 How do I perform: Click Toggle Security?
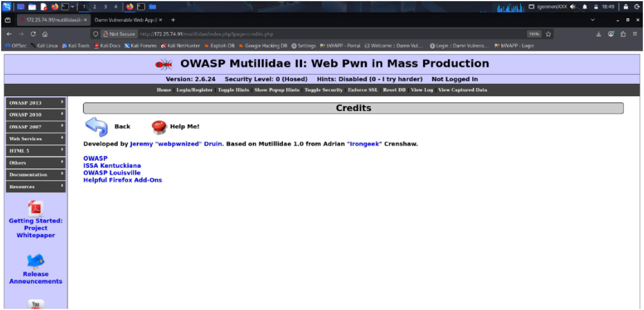coord(323,90)
